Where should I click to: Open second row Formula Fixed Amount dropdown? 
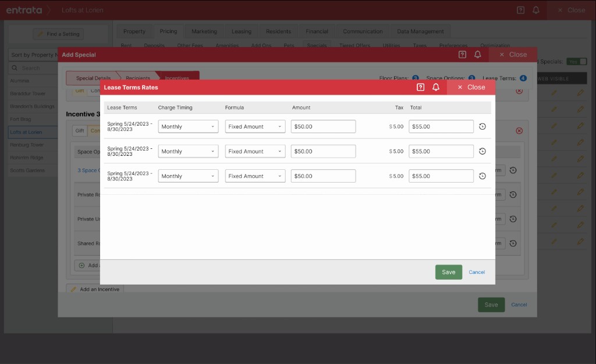click(255, 151)
